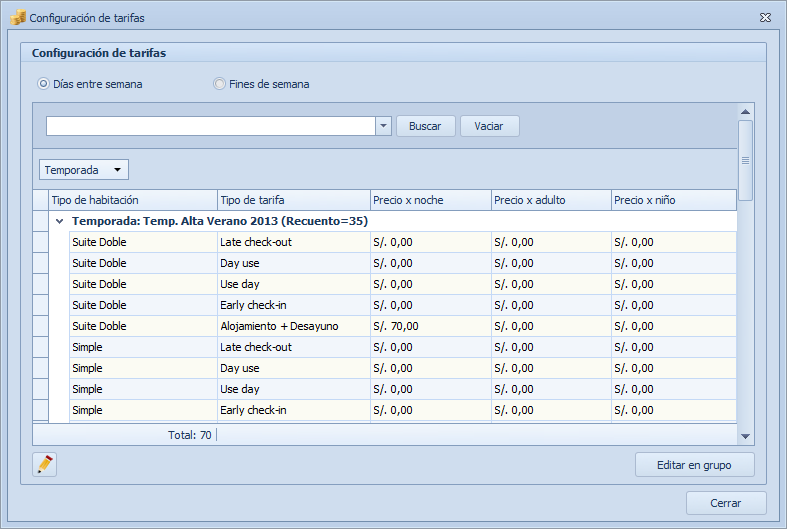Click the Tipo de tarifa column header
Image resolution: width=787 pixels, height=529 pixels.
(x=293, y=200)
